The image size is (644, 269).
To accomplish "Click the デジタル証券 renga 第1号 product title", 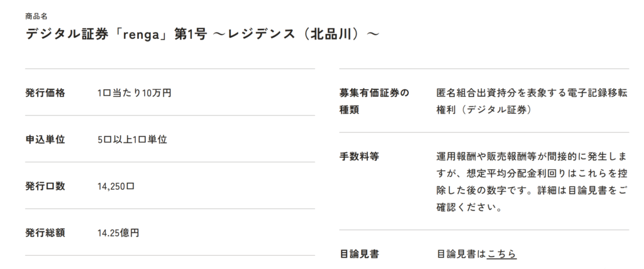I will click(x=202, y=33).
